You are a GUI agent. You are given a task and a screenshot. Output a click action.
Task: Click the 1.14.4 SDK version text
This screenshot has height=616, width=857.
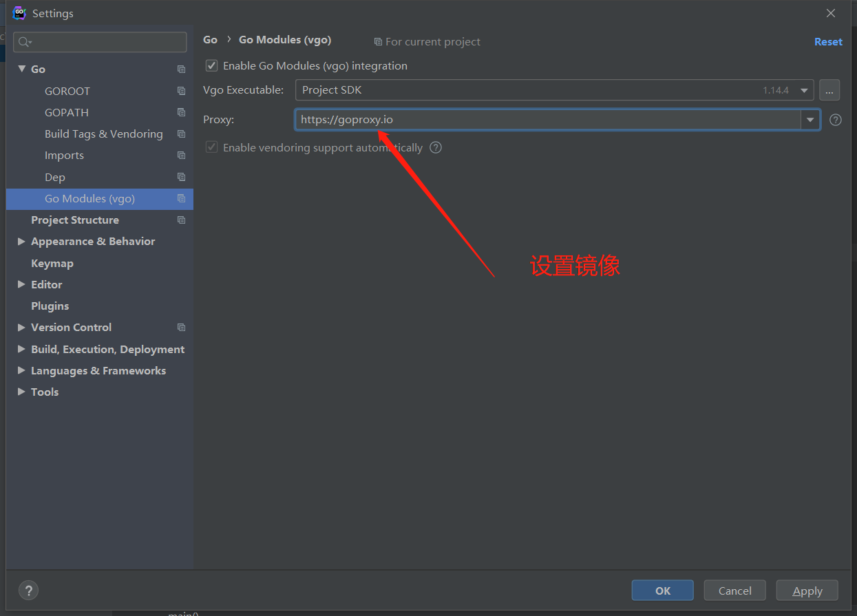776,90
